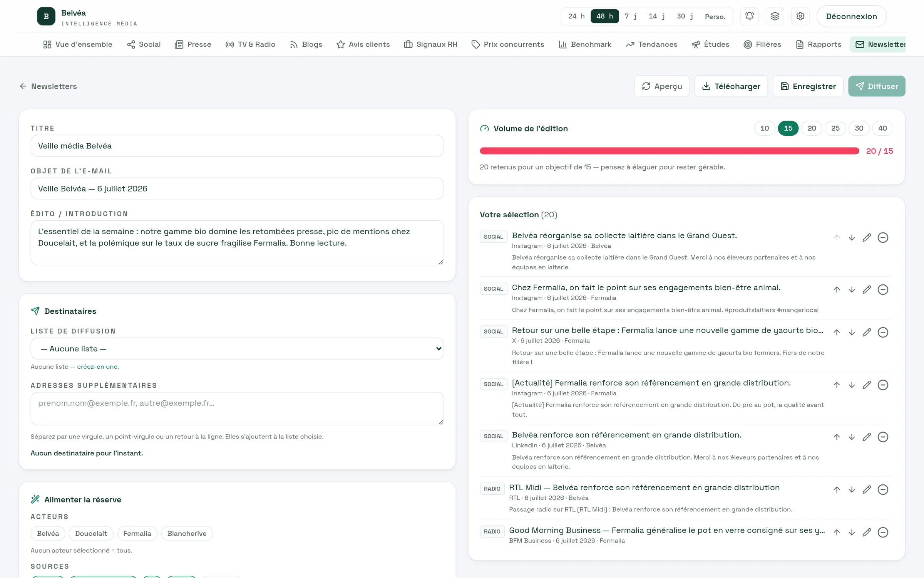Screen dimensions: 924x578
Task: Open the Vue d'ensemble tab
Action: tap(78, 44)
